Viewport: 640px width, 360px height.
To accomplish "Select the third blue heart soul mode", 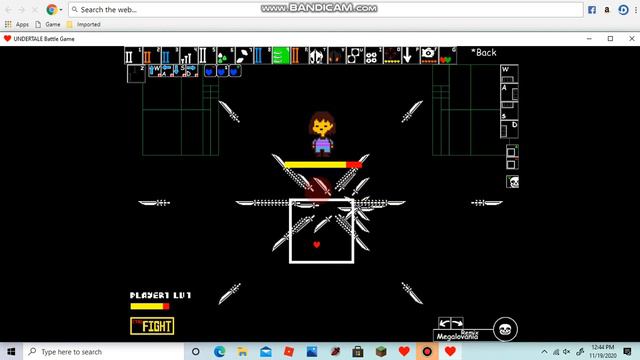I will 235,71.
